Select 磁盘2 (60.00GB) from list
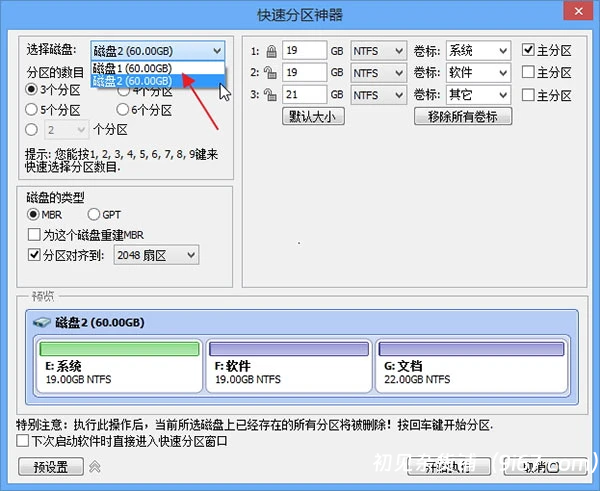Screen dimensions: 600x491 [x=158, y=81]
